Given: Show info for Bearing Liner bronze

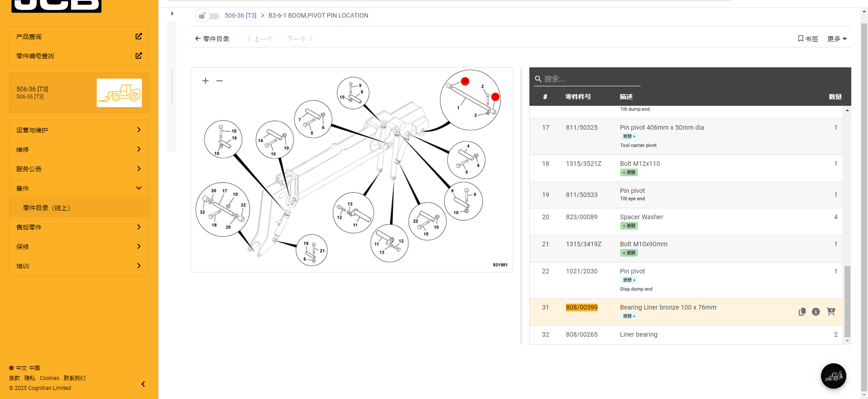Looking at the screenshot, I should pos(816,312).
